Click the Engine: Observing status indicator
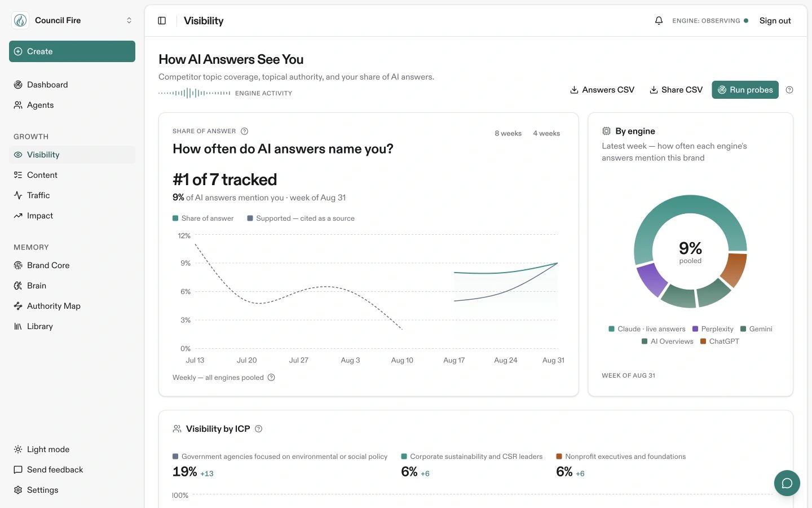 coord(710,21)
